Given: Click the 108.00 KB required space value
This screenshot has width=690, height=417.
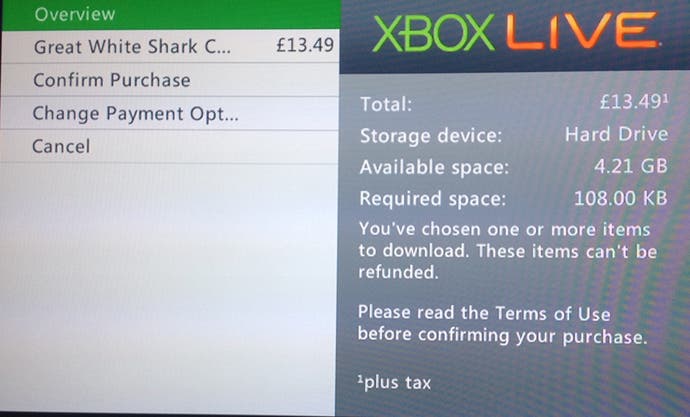Looking at the screenshot, I should pos(620,198).
